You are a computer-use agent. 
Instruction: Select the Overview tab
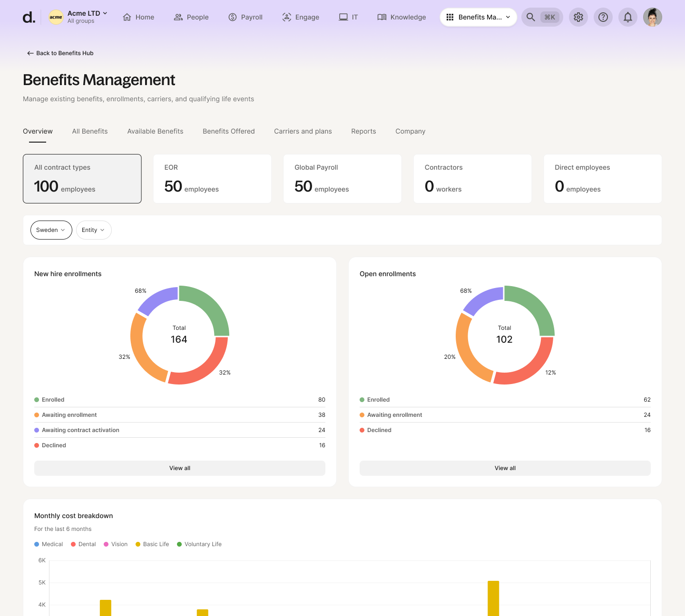[38, 131]
